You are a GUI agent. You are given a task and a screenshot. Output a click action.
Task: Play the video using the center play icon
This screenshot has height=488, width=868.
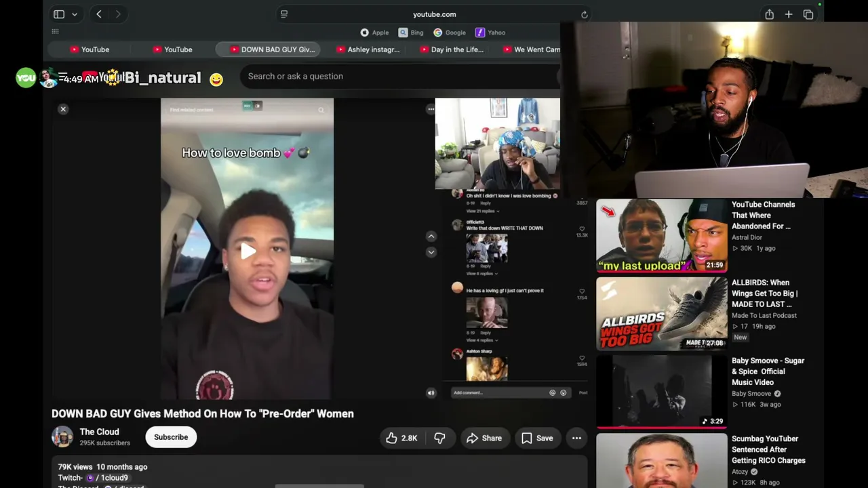[248, 251]
